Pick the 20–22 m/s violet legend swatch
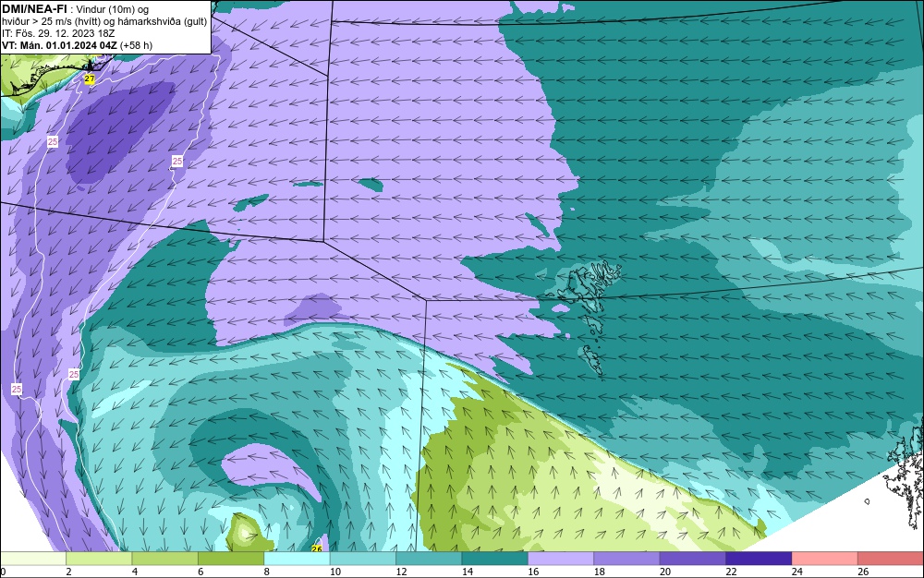The image size is (924, 578). 693,559
